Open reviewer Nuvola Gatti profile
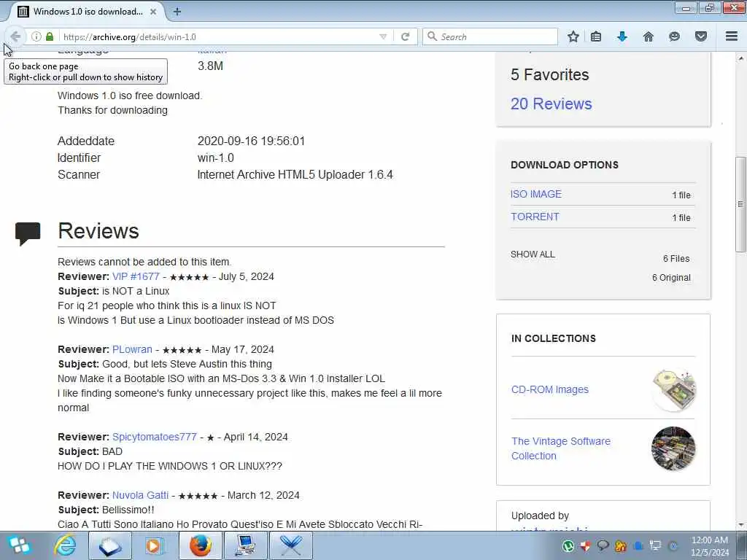This screenshot has width=747, height=560. tap(140, 495)
